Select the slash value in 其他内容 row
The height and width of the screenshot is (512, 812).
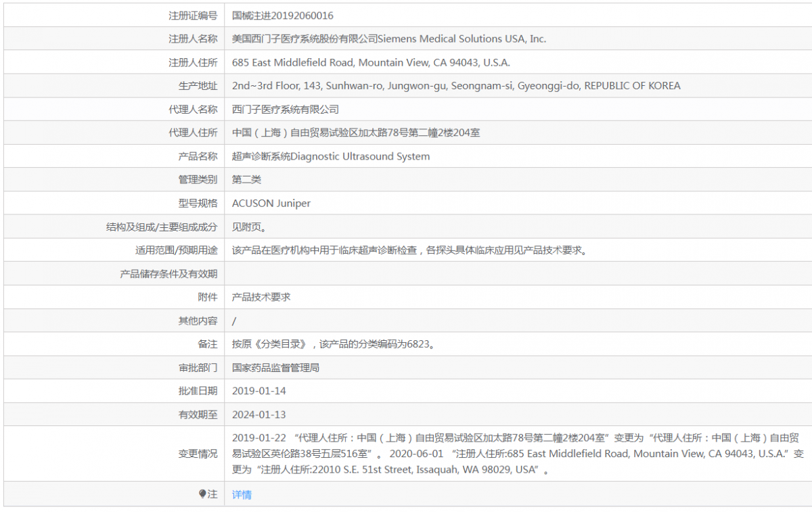coord(234,321)
